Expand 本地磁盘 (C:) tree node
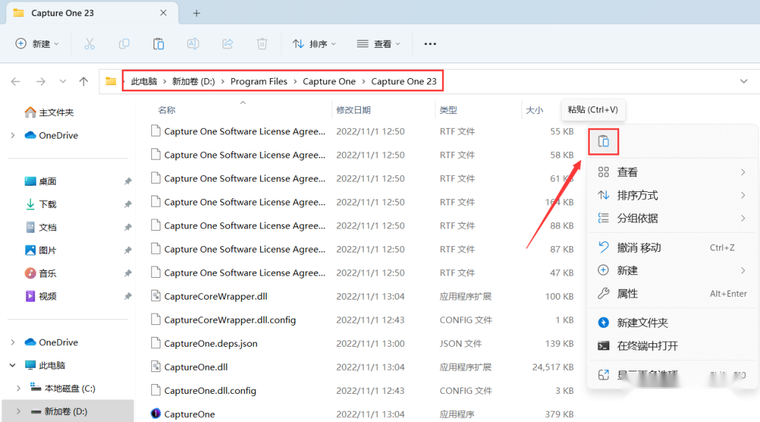Image resolution: width=760 pixels, height=422 pixels. [18, 388]
